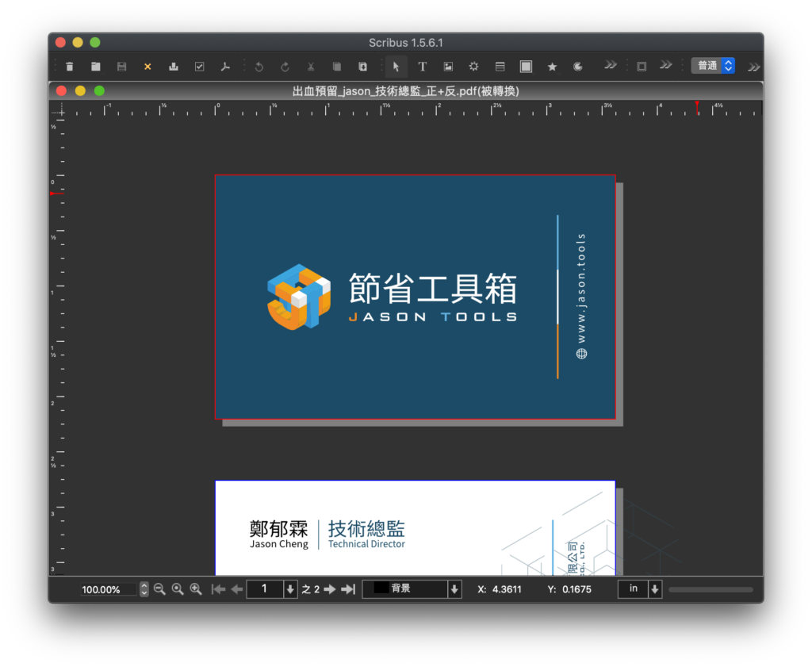
Task: Select the Text Frame tool
Action: pyautogui.click(x=423, y=67)
